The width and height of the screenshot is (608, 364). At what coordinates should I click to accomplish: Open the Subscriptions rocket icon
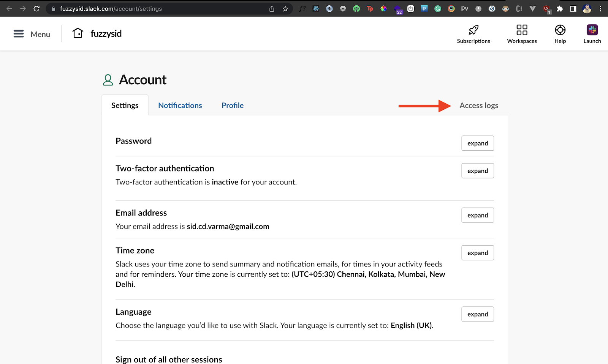[x=473, y=30]
